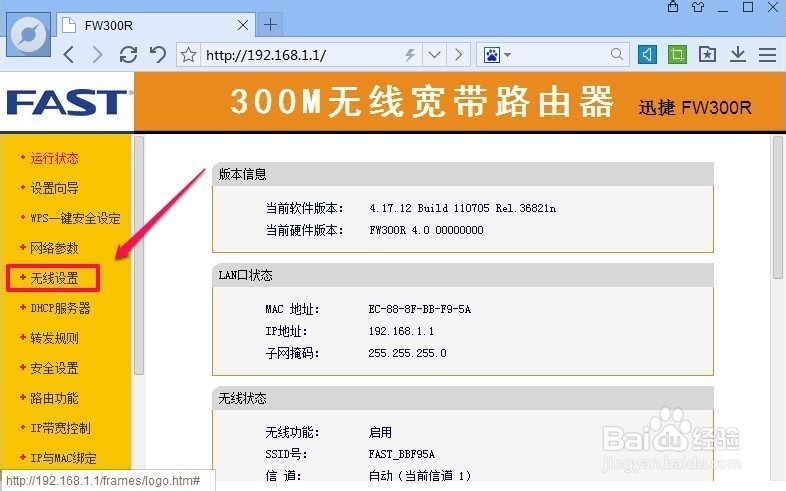Open 设置向导 in the sidebar
786x491 pixels.
54,188
